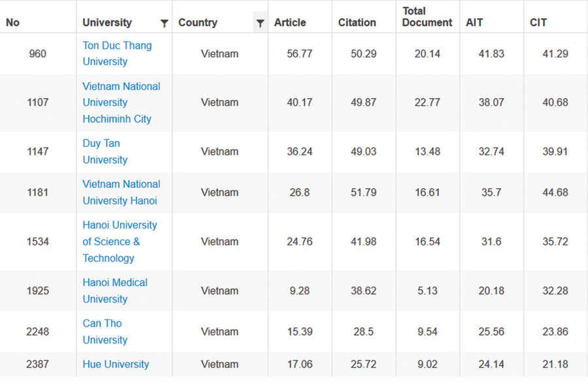Open Vietnam National University Hanoi link
Screen dimensions: 588x392
tap(121, 192)
